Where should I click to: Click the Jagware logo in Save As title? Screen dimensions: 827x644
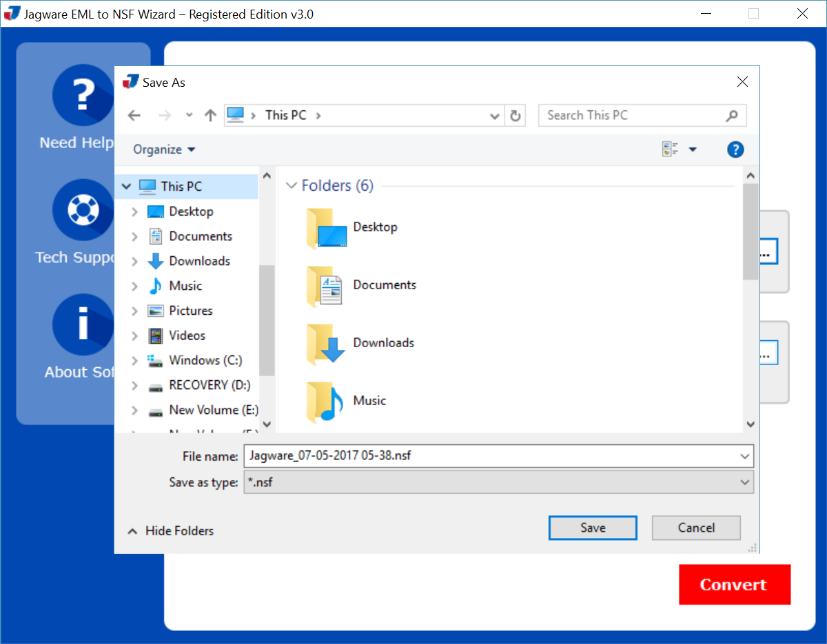130,82
